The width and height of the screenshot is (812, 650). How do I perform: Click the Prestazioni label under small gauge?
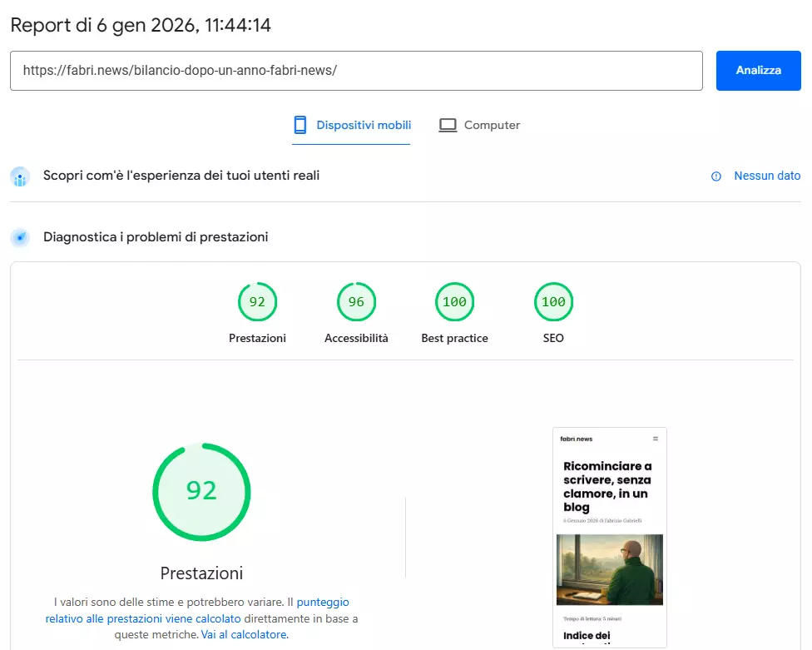257,338
